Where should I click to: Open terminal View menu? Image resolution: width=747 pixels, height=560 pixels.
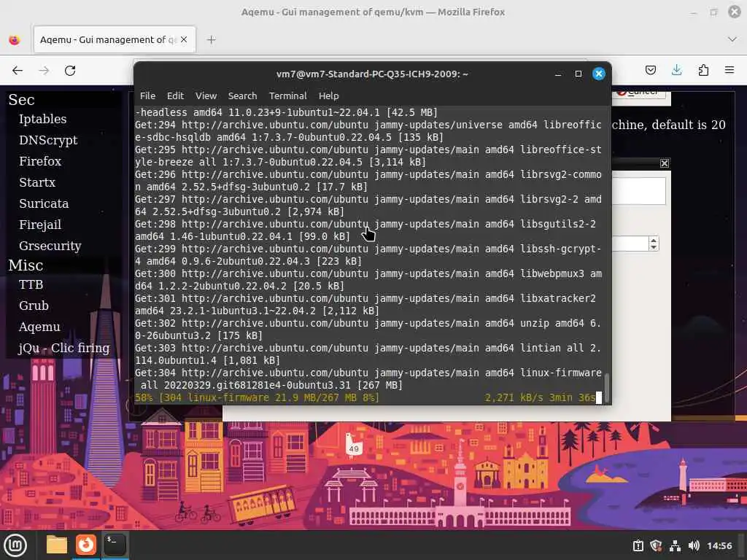point(206,96)
